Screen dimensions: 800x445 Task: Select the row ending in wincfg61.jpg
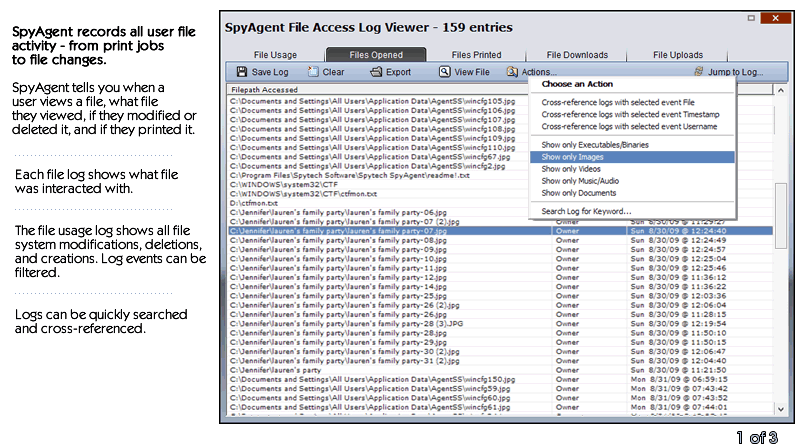[x=501, y=407]
